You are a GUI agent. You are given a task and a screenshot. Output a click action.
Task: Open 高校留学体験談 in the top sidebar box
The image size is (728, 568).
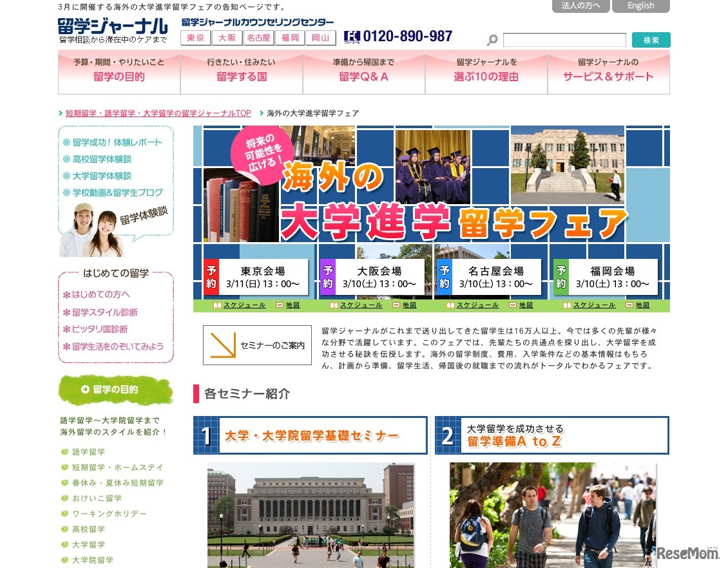coord(102,159)
